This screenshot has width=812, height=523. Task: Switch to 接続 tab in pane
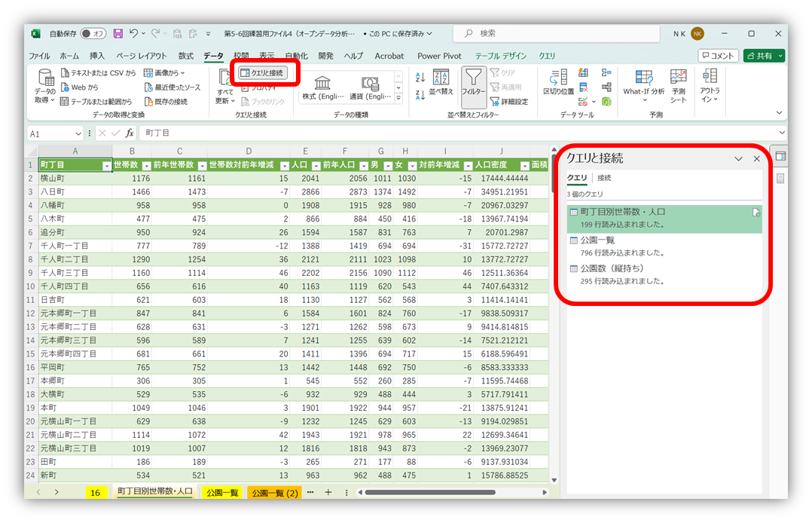click(604, 178)
